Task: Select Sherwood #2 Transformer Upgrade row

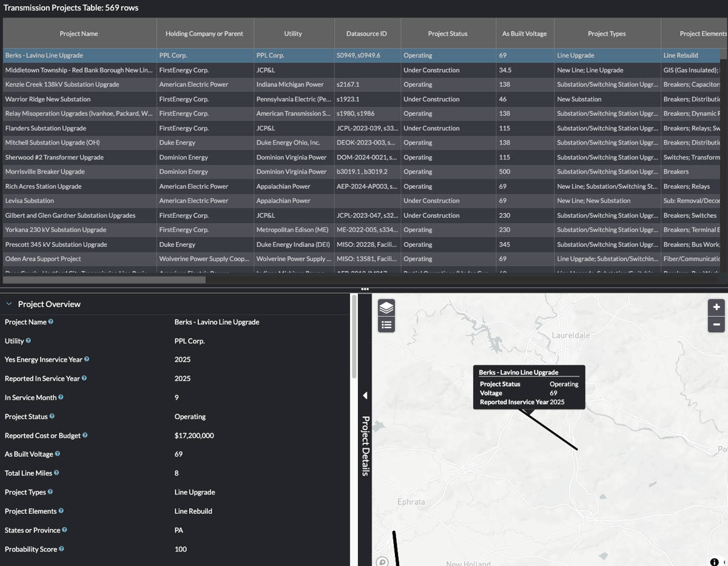Action: click(362, 157)
